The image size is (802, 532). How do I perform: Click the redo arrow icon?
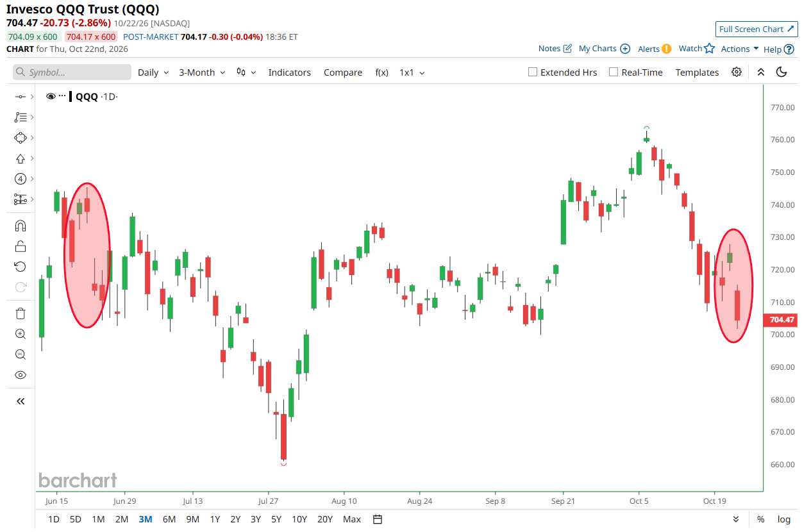click(x=20, y=287)
